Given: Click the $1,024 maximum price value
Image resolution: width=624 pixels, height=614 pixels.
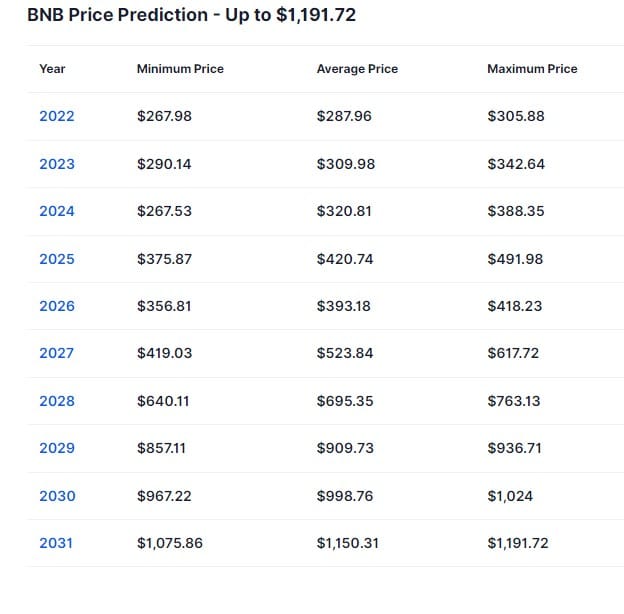Looking at the screenshot, I should 509,496.
